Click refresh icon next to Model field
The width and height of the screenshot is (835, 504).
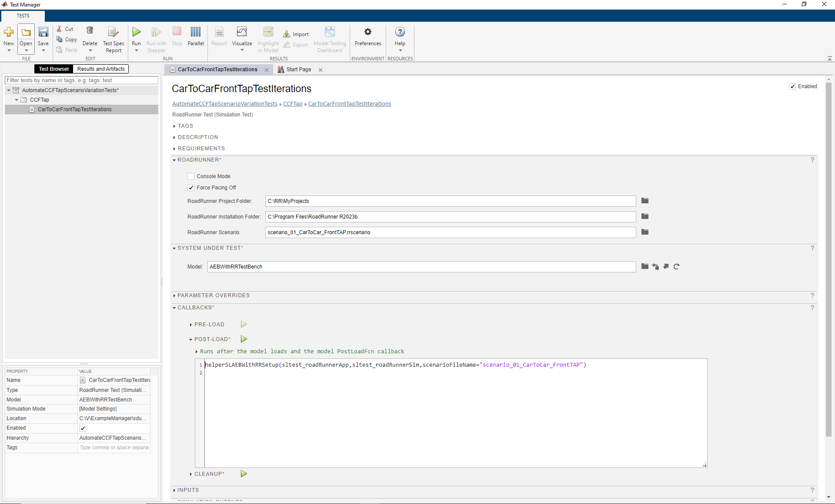(676, 267)
